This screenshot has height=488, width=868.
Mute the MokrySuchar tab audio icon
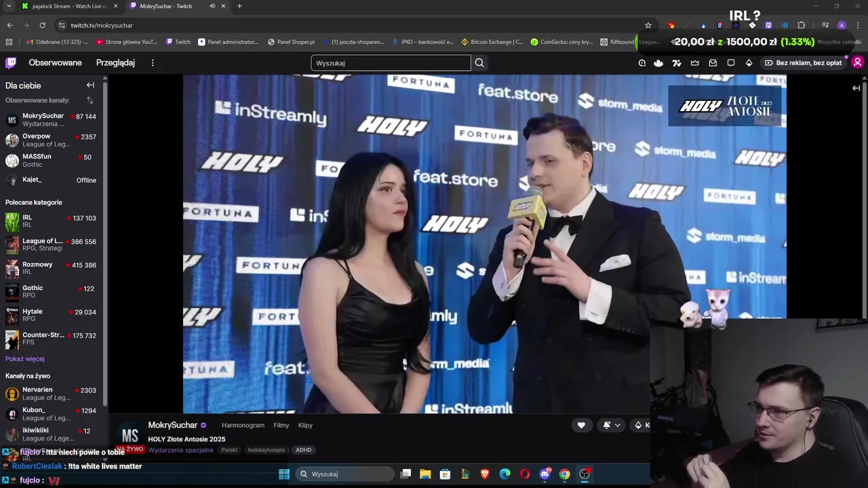pyautogui.click(x=212, y=6)
